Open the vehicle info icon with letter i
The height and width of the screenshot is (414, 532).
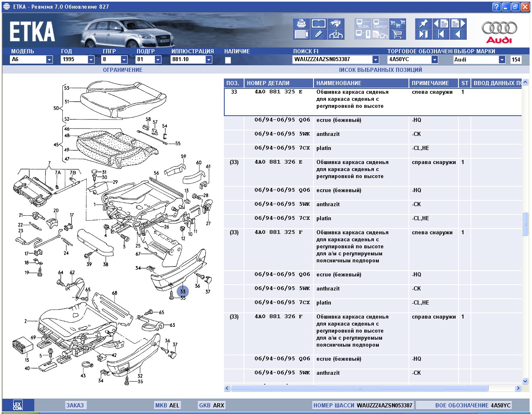336,34
